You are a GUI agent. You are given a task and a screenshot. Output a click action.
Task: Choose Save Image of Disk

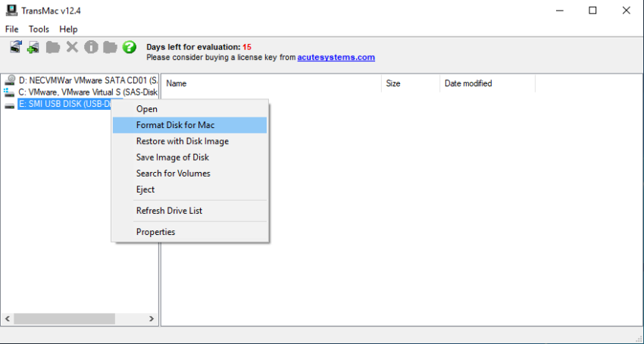[189, 157]
